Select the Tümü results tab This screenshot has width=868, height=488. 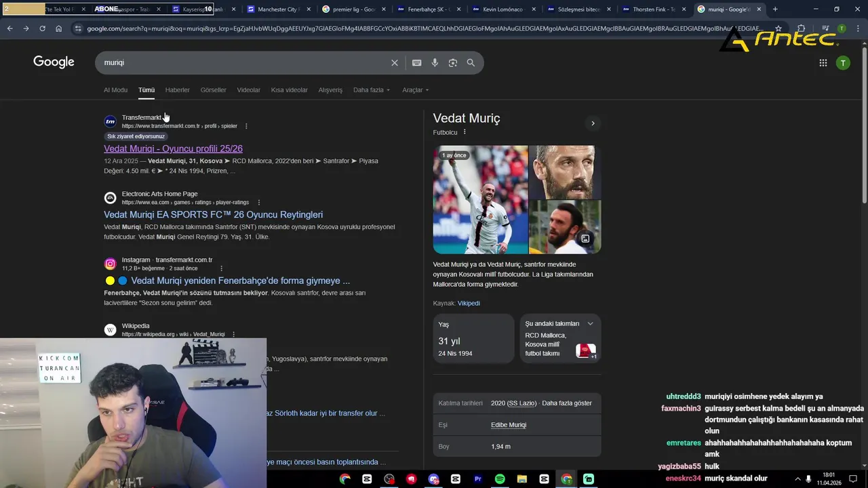tap(146, 90)
